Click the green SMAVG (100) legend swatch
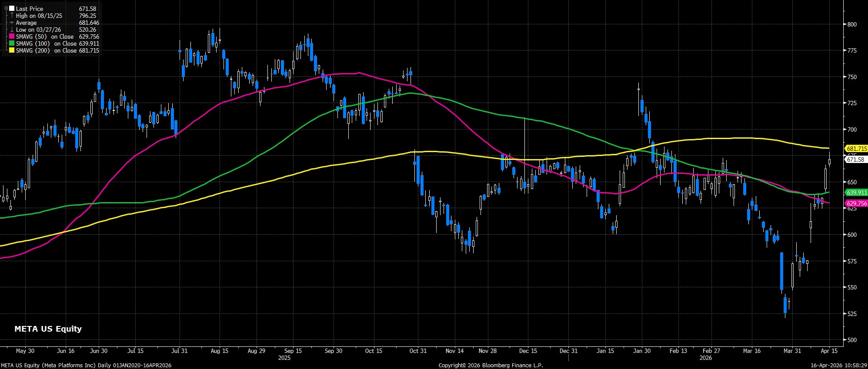This screenshot has height=369, width=868. click(12, 43)
